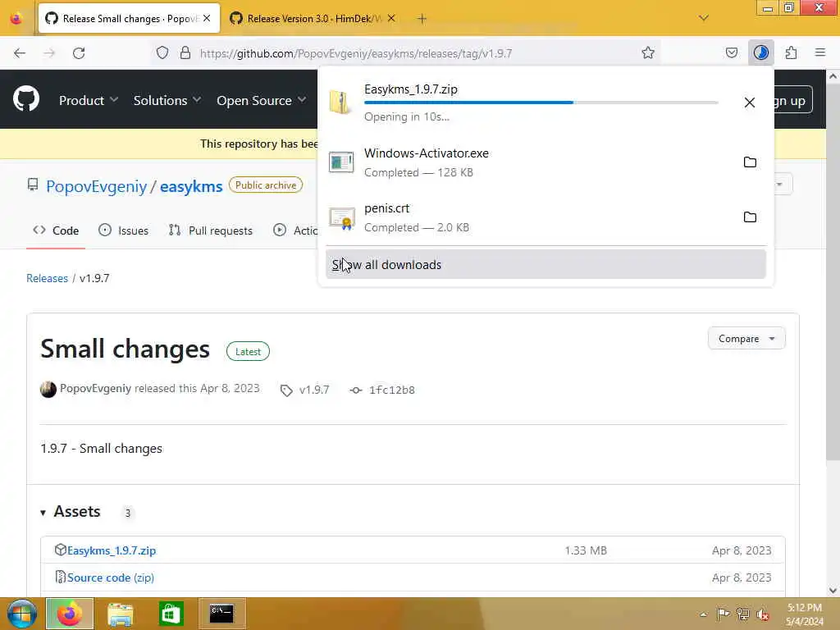The width and height of the screenshot is (840, 630).
Task: Click the Latest release badge
Action: (x=248, y=351)
